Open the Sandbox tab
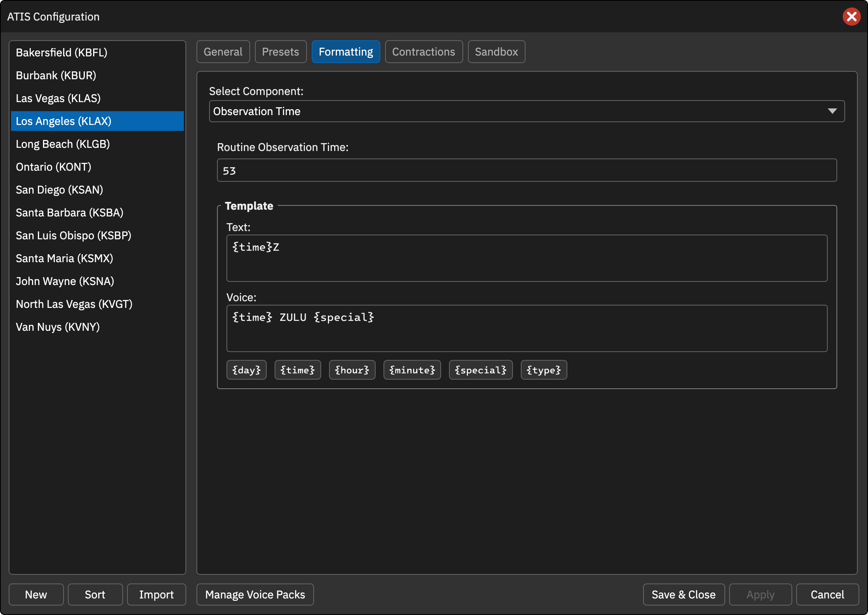This screenshot has height=615, width=868. point(496,52)
